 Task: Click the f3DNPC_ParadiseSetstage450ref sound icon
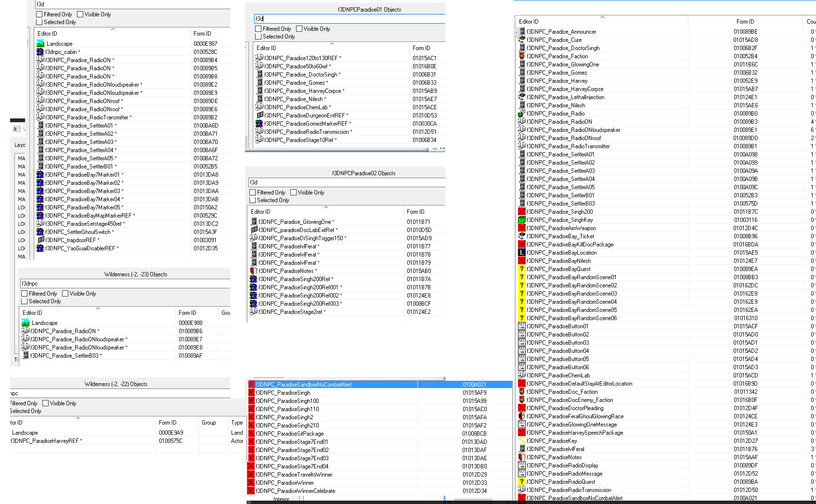click(40, 224)
